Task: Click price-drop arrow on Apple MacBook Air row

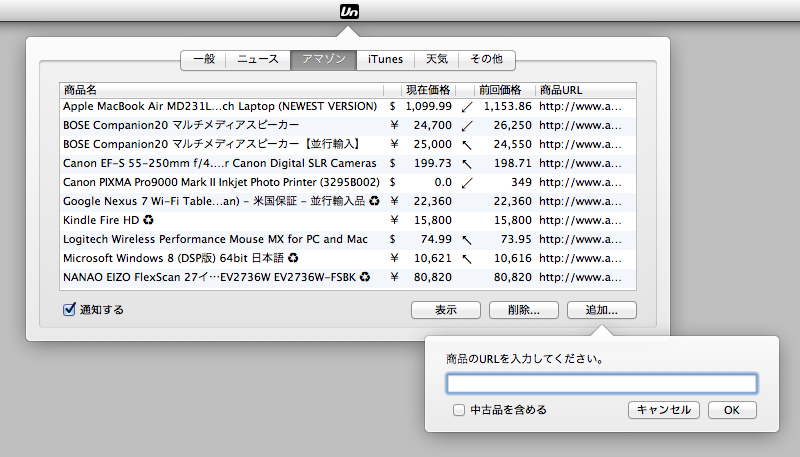Action: (x=466, y=106)
